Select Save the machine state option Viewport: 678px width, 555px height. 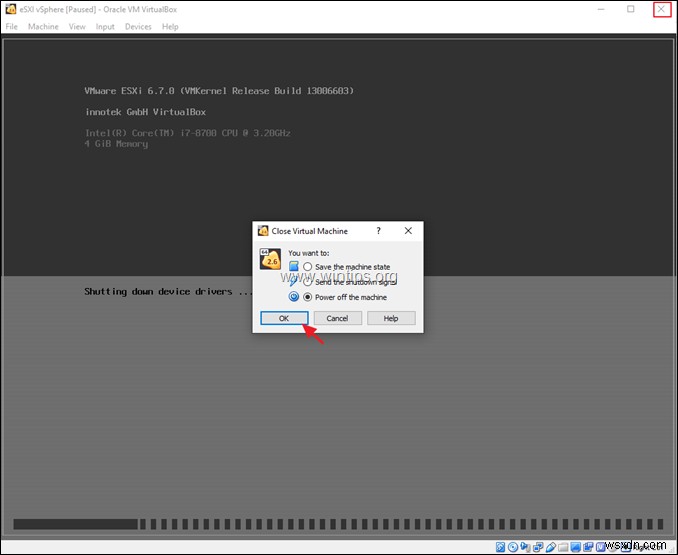click(307, 267)
